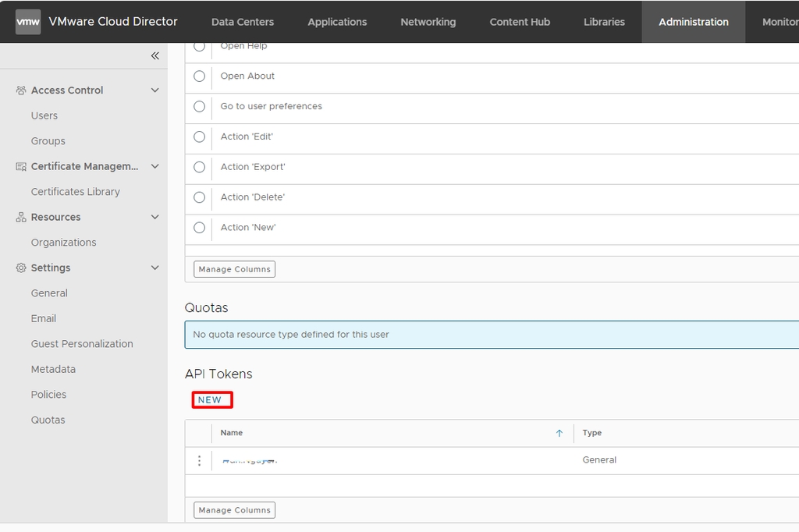Click Manage Columns below API Tokens table
This screenshot has height=532, width=799.
pyautogui.click(x=234, y=510)
